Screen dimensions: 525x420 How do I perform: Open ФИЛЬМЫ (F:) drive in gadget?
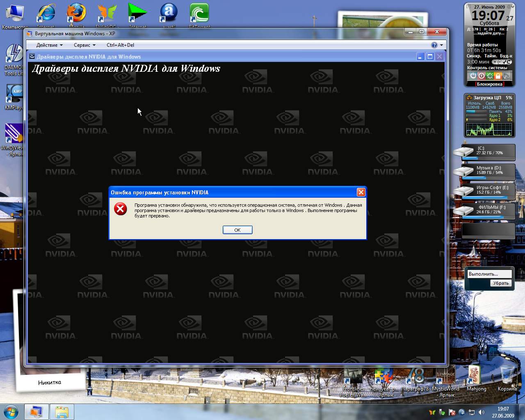[485, 211]
